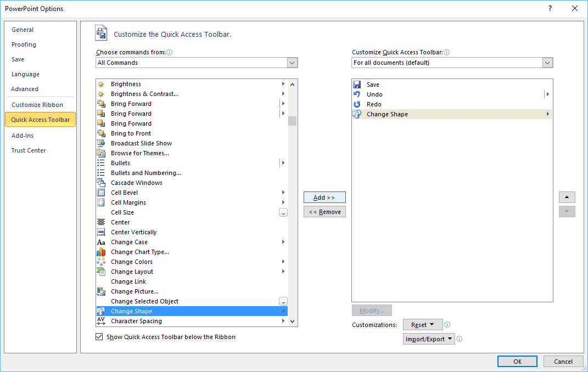The height and width of the screenshot is (372, 588).
Task: Switch to the Customize Ribbon category
Action: point(37,105)
